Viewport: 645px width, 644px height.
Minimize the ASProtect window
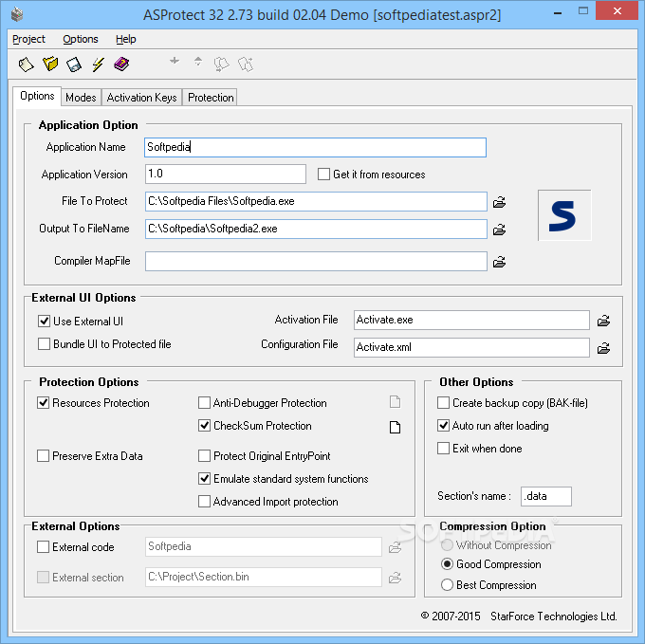[558, 13]
